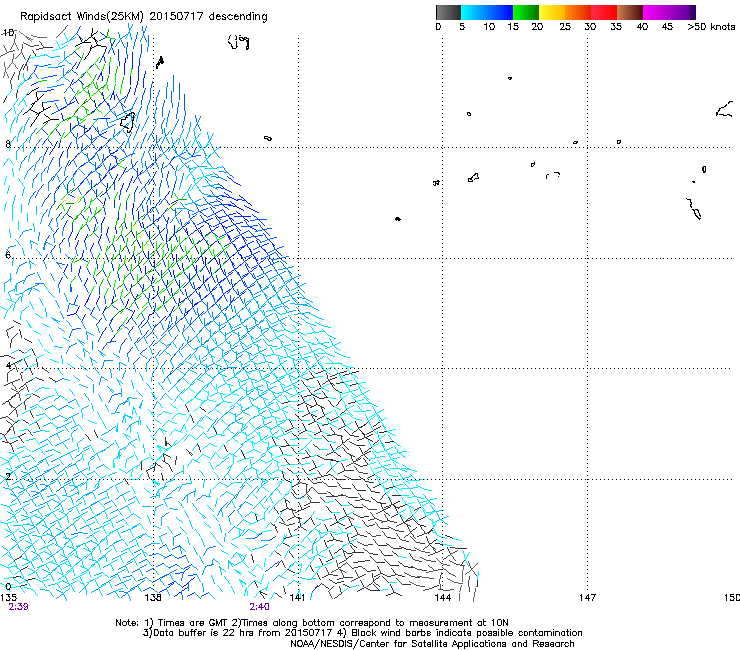Click the legend tick label '35'

click(x=616, y=27)
